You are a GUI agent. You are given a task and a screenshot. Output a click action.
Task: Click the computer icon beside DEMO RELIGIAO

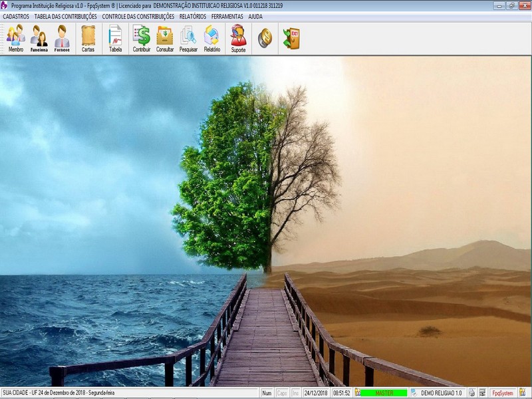[414, 393]
